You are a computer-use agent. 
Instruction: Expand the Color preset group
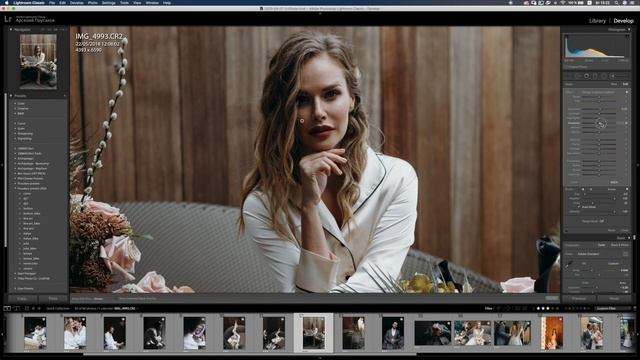coord(15,104)
